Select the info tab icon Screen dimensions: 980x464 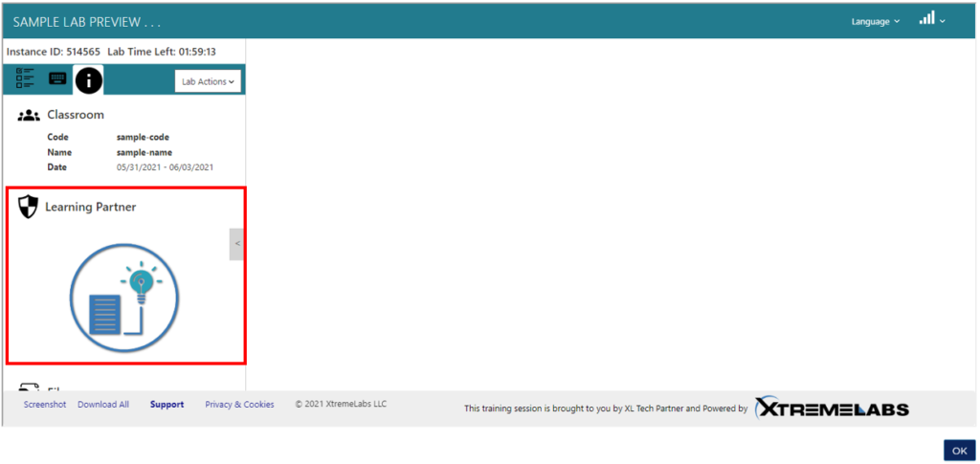pyautogui.click(x=89, y=81)
